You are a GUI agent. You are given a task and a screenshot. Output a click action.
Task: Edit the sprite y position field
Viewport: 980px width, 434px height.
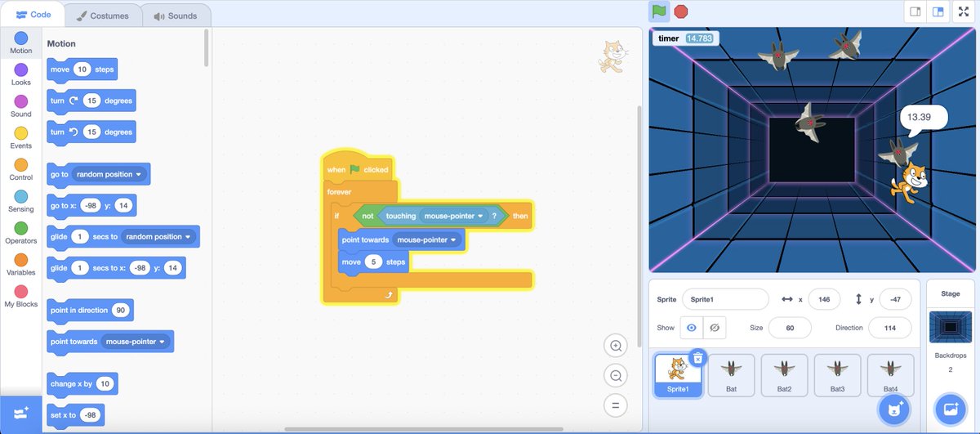pos(896,299)
